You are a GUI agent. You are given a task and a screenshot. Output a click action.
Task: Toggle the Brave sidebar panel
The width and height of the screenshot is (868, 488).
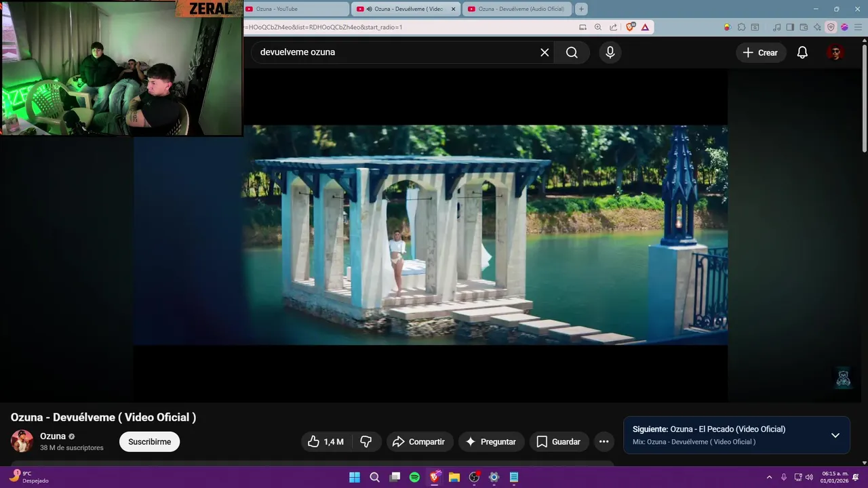(x=790, y=27)
